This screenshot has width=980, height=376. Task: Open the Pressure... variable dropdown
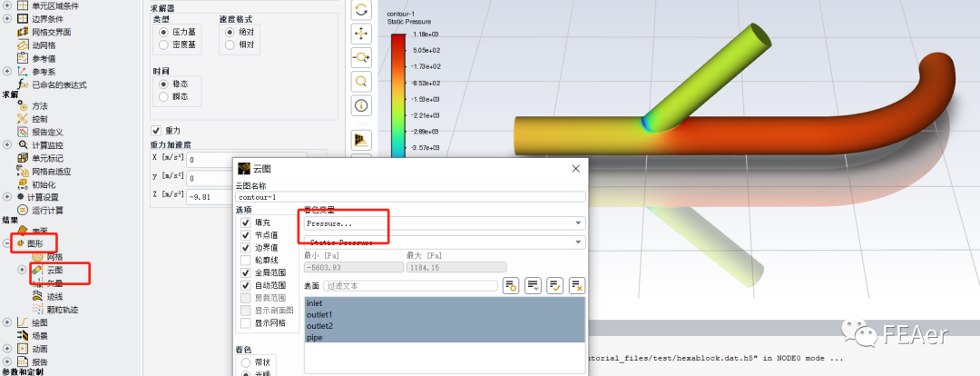click(x=443, y=223)
